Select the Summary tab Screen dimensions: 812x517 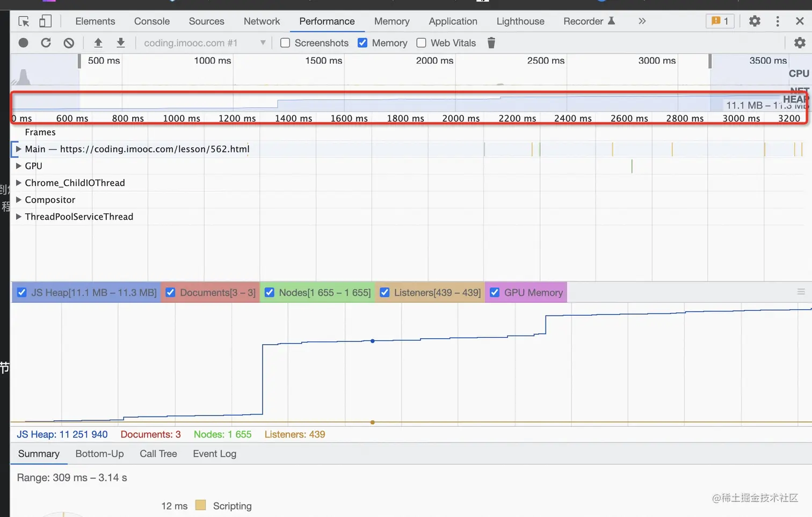[39, 454]
